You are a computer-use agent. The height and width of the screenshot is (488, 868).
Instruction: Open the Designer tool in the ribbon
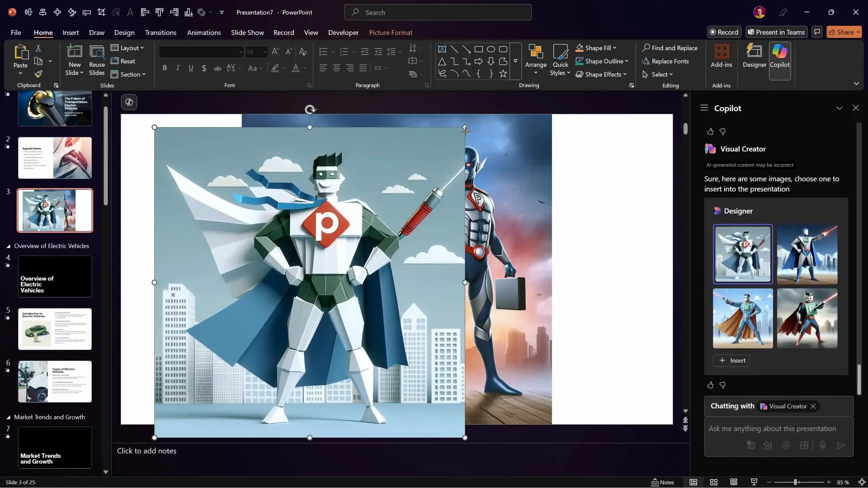pos(754,56)
